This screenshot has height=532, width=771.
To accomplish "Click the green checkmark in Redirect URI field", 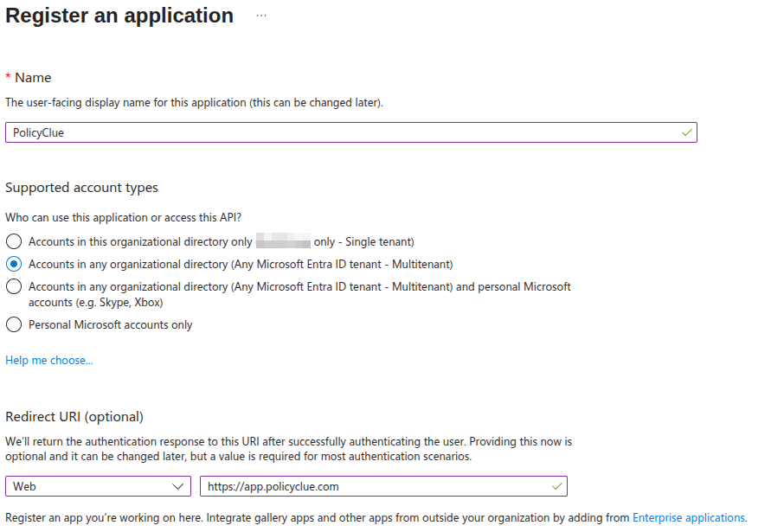I will coord(557,486).
